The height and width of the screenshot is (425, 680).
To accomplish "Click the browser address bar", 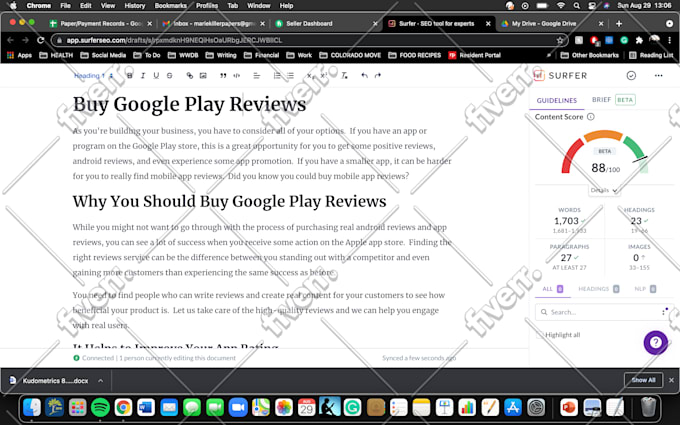I will [310, 40].
